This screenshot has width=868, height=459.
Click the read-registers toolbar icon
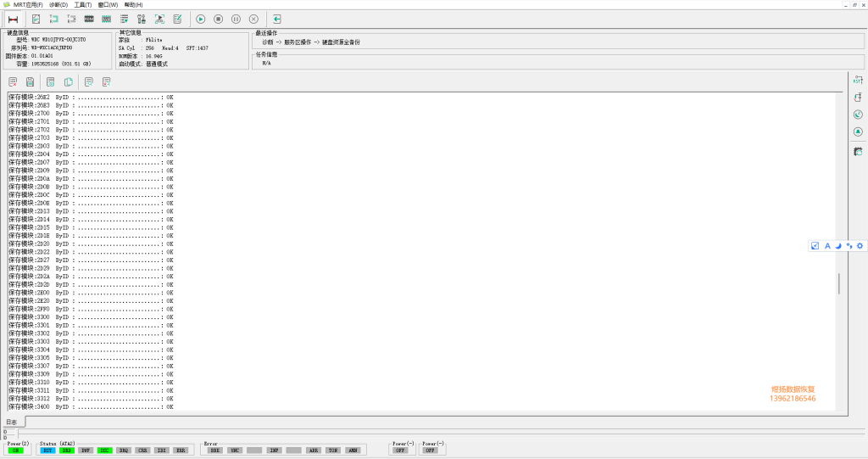coord(53,19)
